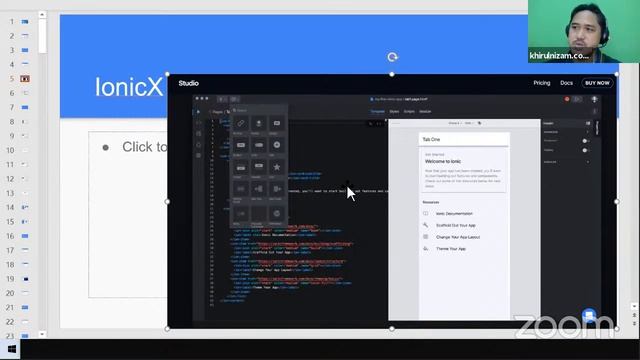Click the blue chat bubble icon near Zoom watermark
640x360 pixels.
tap(589, 315)
